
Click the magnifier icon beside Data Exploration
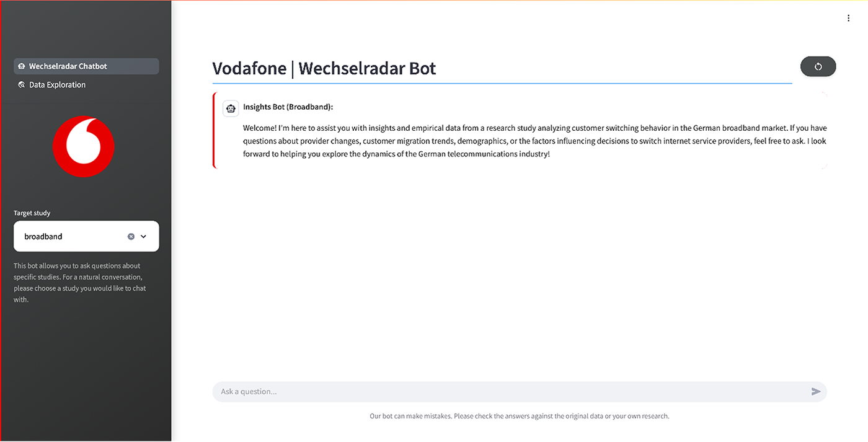click(x=22, y=85)
